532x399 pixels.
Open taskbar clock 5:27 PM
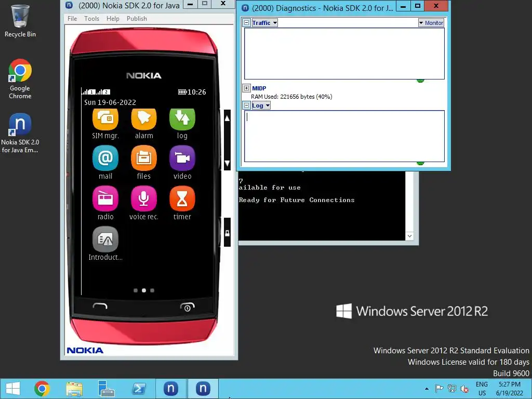pyautogui.click(x=509, y=389)
